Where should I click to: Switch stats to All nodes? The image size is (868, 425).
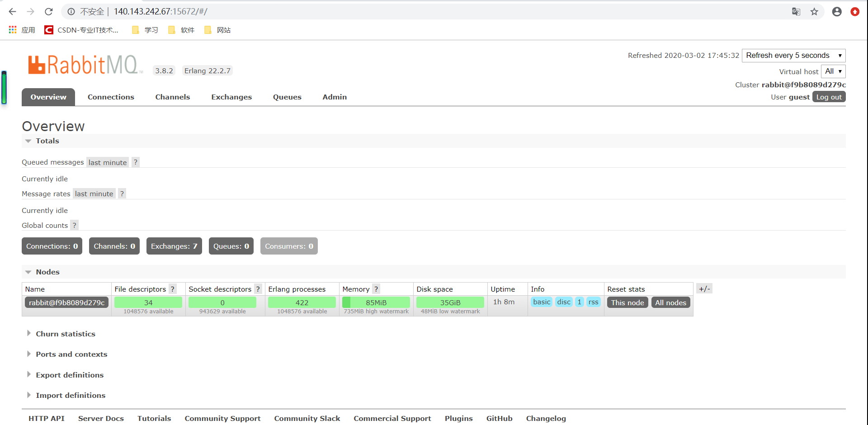670,302
